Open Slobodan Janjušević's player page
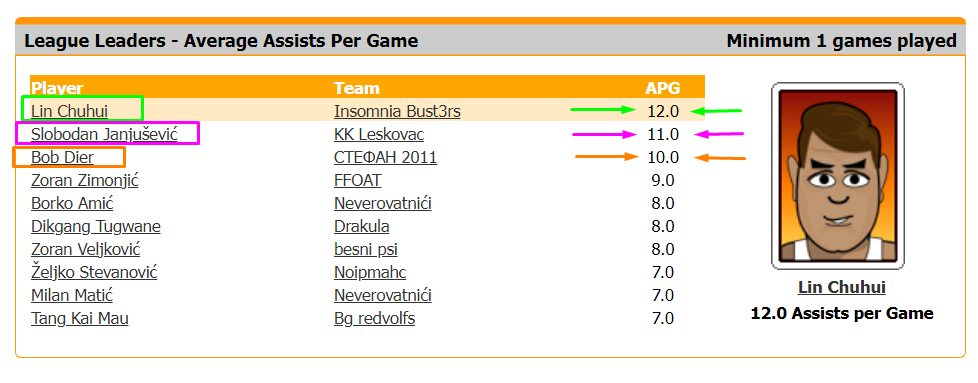This screenshot has width=978, height=383. point(104,134)
